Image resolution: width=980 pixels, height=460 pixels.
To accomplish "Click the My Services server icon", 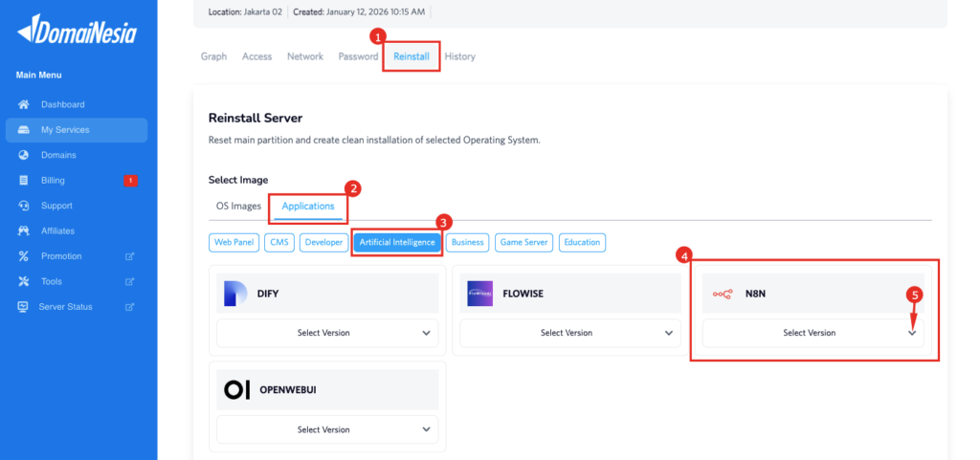I will [24, 130].
